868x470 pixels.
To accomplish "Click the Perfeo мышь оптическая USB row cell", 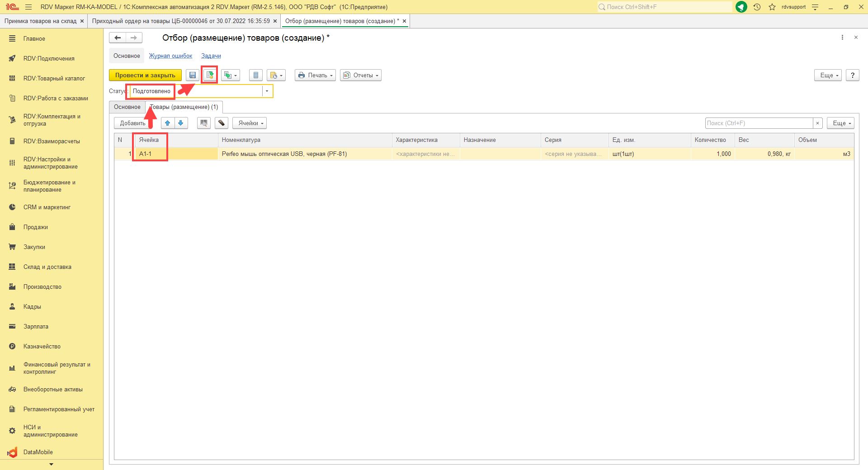I will (x=305, y=154).
